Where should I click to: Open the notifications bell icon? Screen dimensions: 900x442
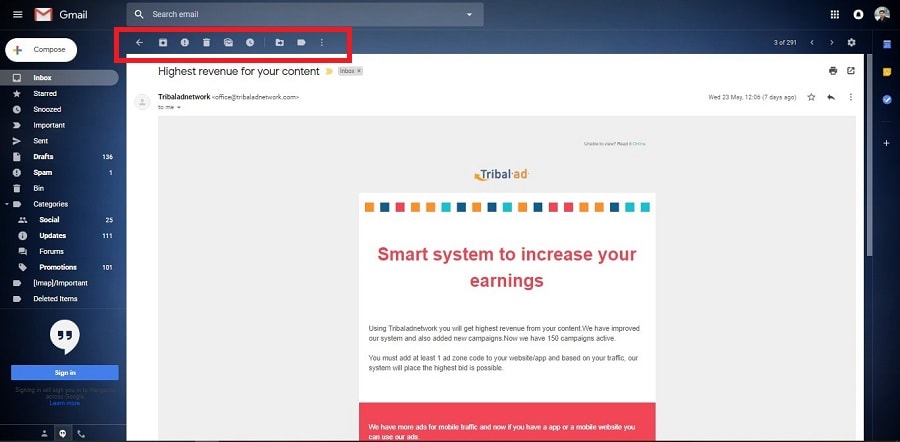point(858,14)
